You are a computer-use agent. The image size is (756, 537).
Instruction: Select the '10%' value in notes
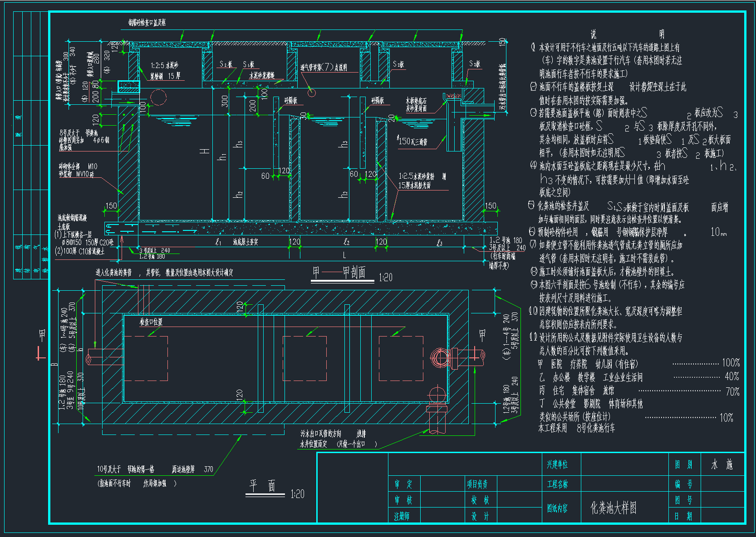(727, 418)
